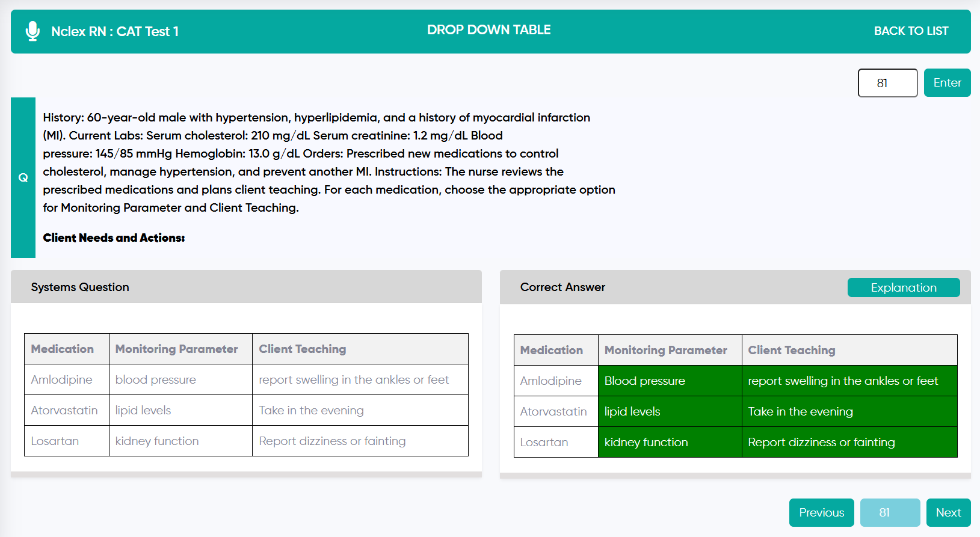Click the Enter button
Screen dimensions: 980x537
947,83
